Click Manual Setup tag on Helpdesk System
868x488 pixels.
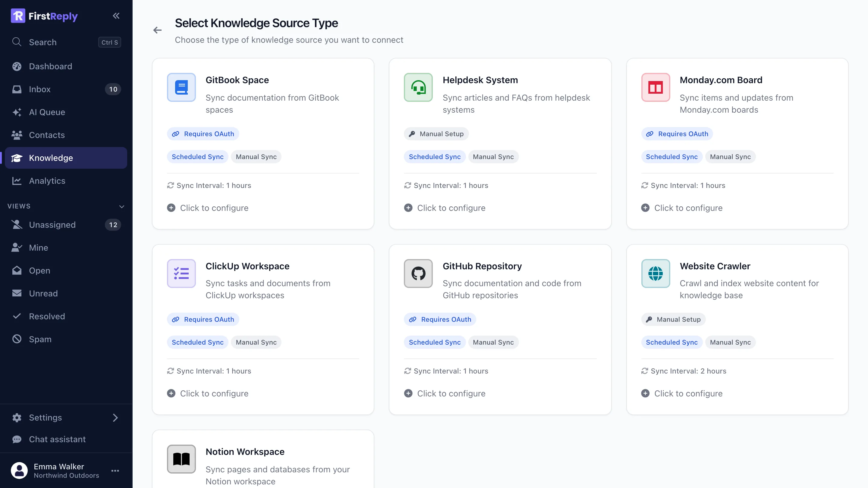click(x=436, y=134)
